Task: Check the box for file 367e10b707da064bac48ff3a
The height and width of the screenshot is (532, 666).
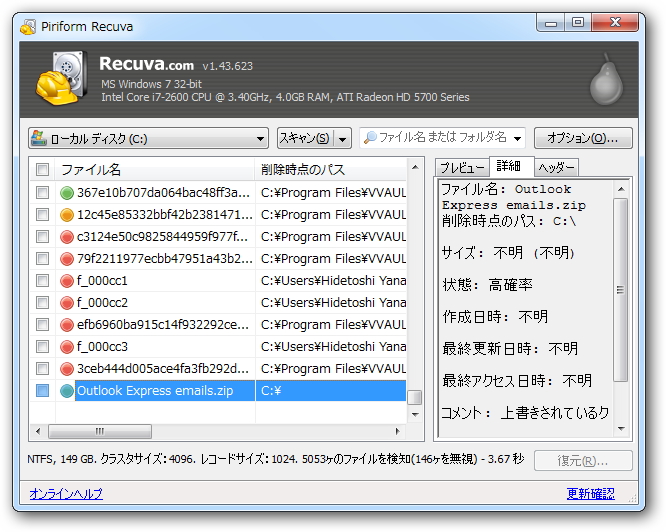Action: click(42, 193)
